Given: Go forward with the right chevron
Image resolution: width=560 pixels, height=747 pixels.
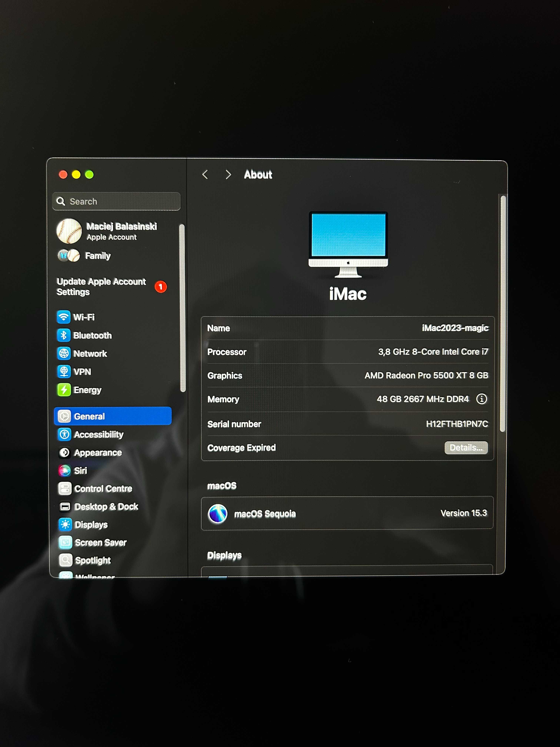Looking at the screenshot, I should [x=228, y=175].
